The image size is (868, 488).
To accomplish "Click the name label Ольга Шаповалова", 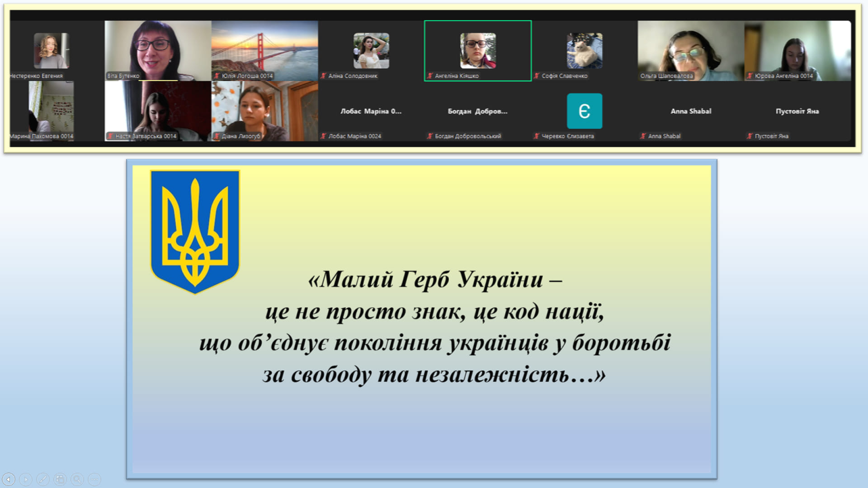I will (666, 76).
